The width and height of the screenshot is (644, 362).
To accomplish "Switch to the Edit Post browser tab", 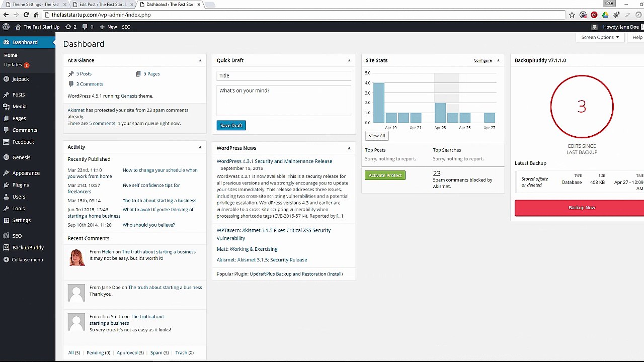I will 103,5.
